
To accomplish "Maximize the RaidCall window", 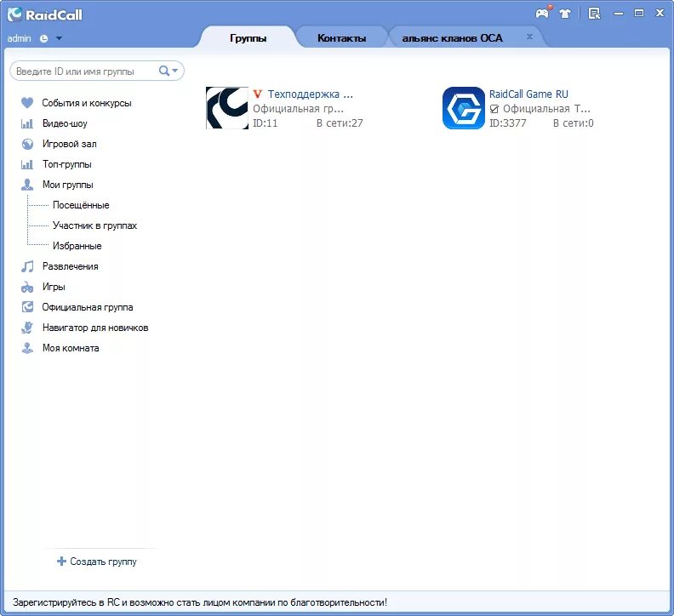I will point(639,13).
